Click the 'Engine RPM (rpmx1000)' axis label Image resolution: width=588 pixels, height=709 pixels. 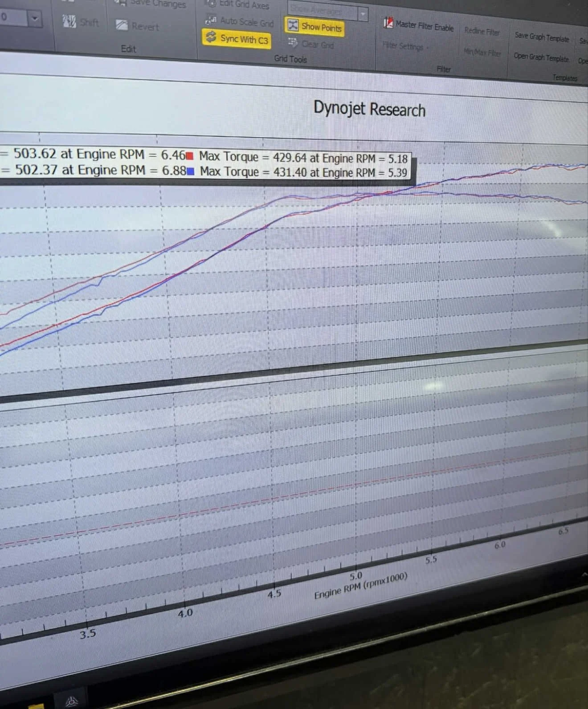point(360,586)
